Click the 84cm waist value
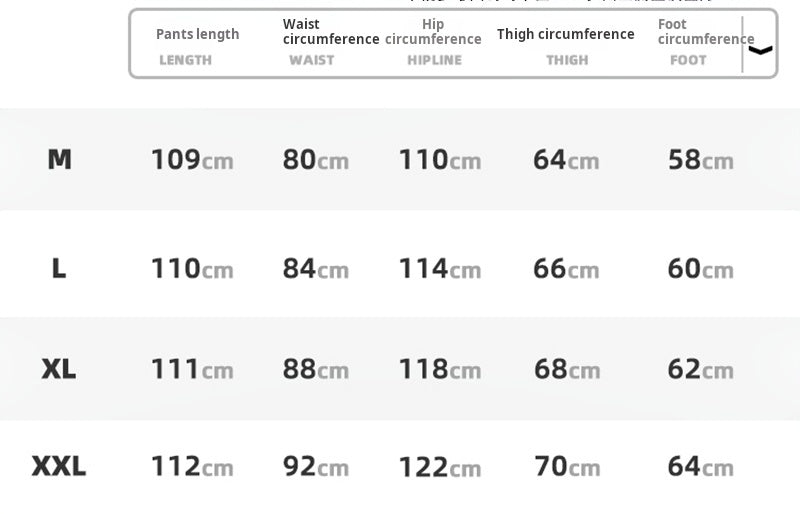This screenshot has width=800, height=514. coord(316,269)
